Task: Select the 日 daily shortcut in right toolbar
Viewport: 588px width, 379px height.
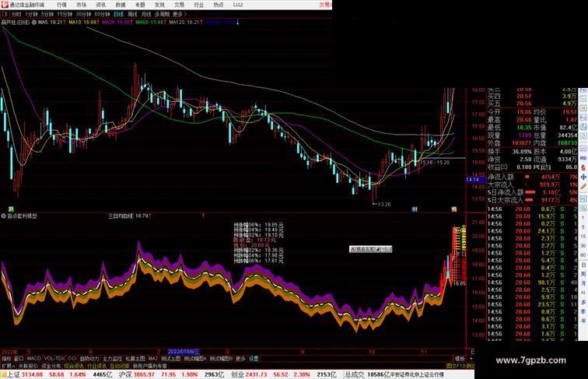Action: [x=583, y=265]
